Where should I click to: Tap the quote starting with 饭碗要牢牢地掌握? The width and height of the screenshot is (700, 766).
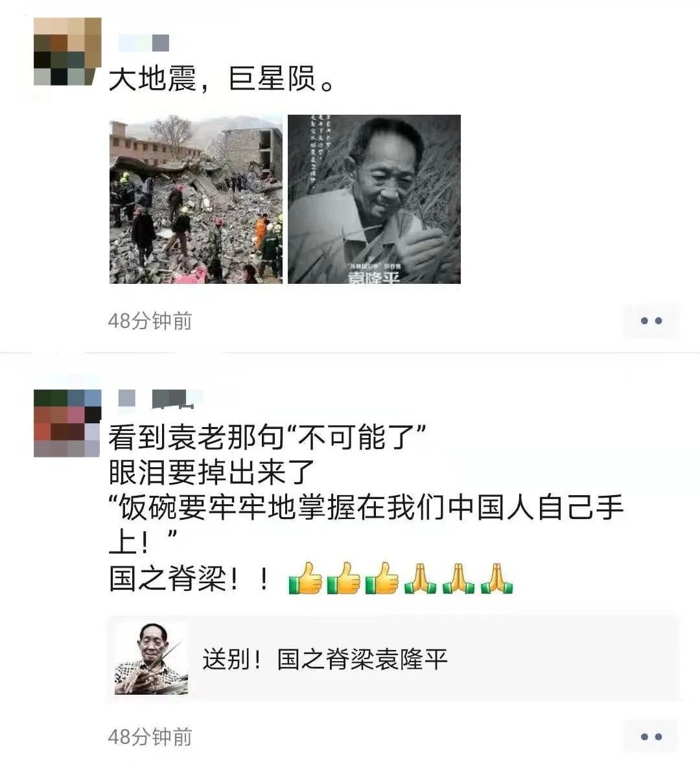pos(366,525)
